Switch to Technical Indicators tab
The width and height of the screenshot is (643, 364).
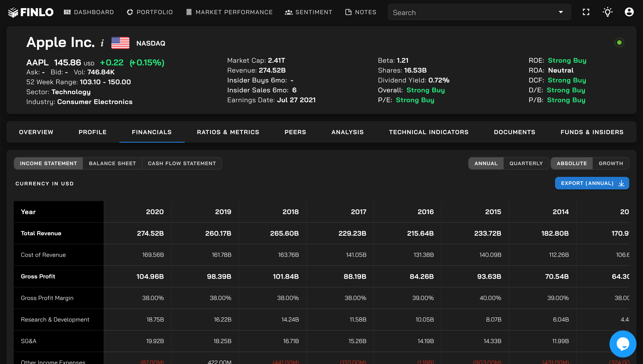[429, 132]
